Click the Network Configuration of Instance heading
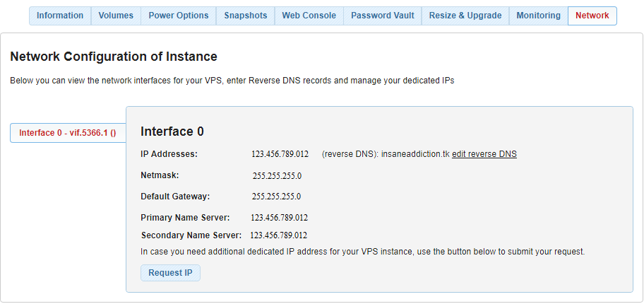 (114, 57)
